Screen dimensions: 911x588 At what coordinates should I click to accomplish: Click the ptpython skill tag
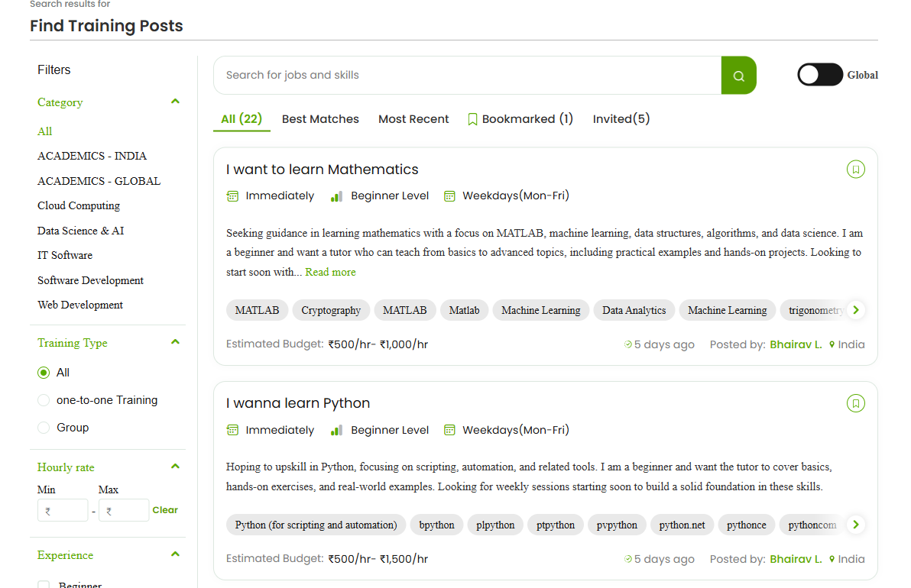(x=556, y=525)
